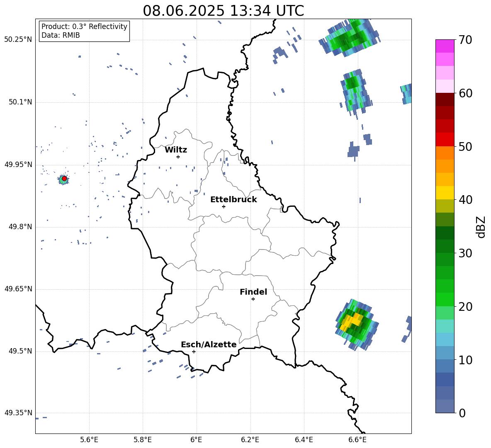Click the 49.8°N latitude tick label
This screenshot has height=448, width=491.
click(20, 227)
